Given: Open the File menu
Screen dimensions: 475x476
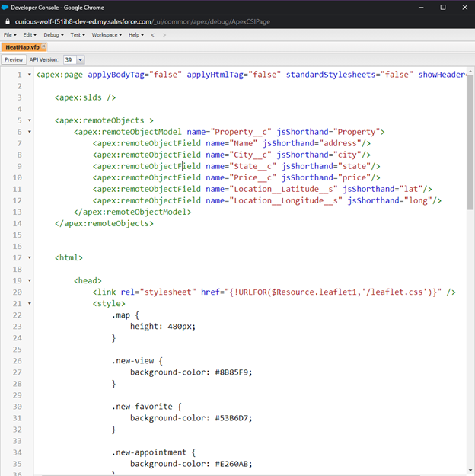Looking at the screenshot, I should point(10,35).
